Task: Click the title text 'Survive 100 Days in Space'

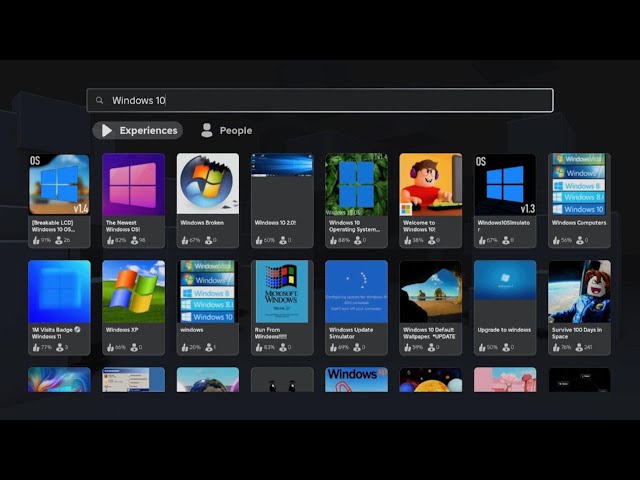Action: click(x=577, y=333)
